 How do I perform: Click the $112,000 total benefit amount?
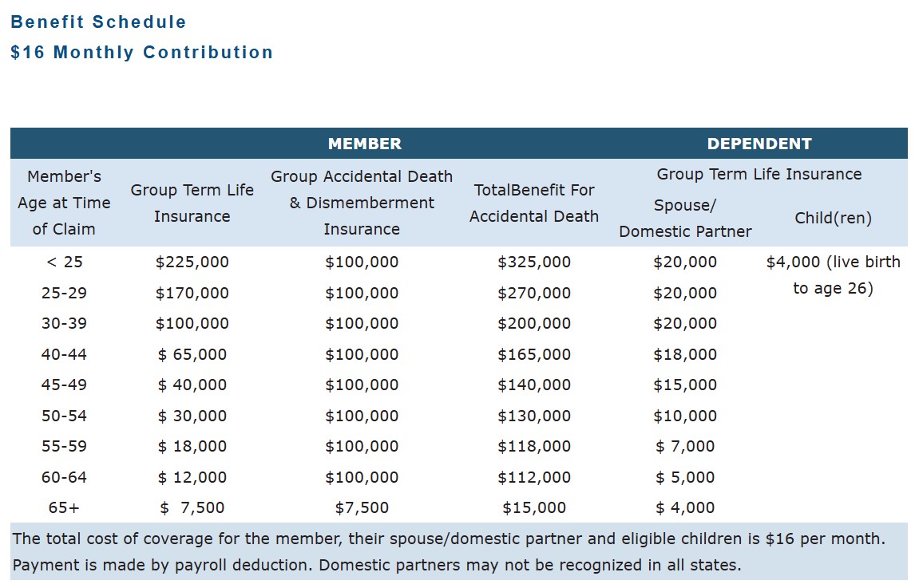[533, 478]
